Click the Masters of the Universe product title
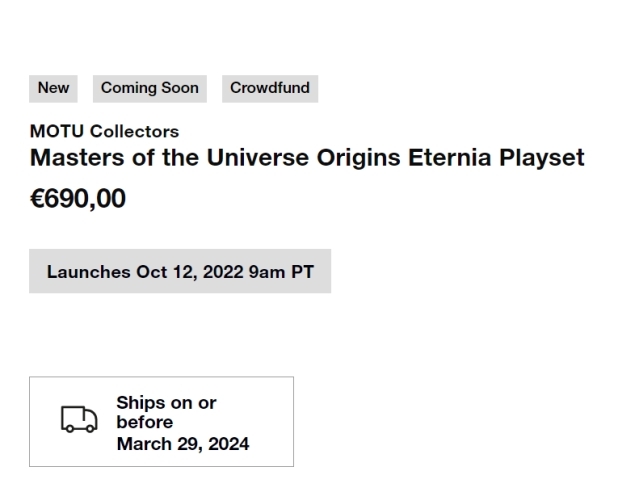The image size is (640, 488). pyautogui.click(x=307, y=158)
